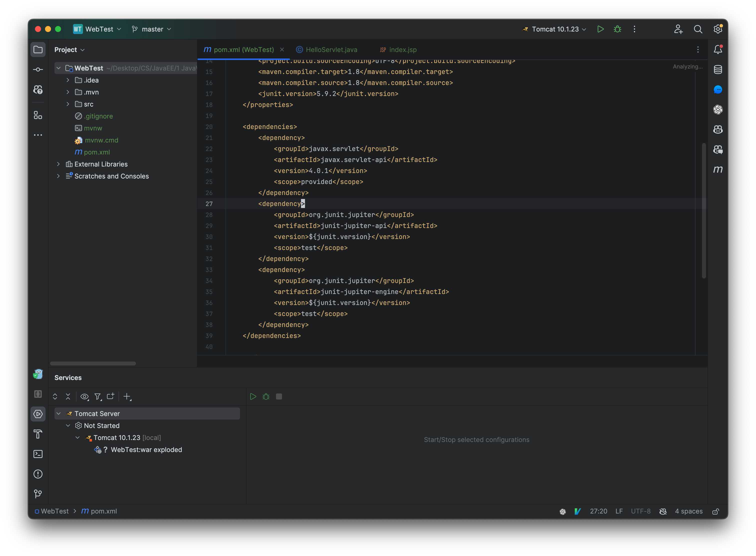Screen dimensions: 756x556
Task: Select the master branch dropdown
Action: 152,28
